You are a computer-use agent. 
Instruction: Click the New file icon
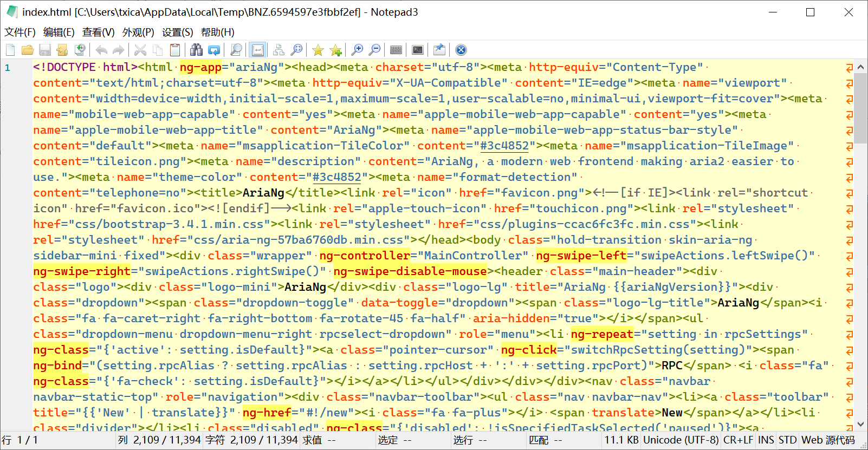coord(10,50)
